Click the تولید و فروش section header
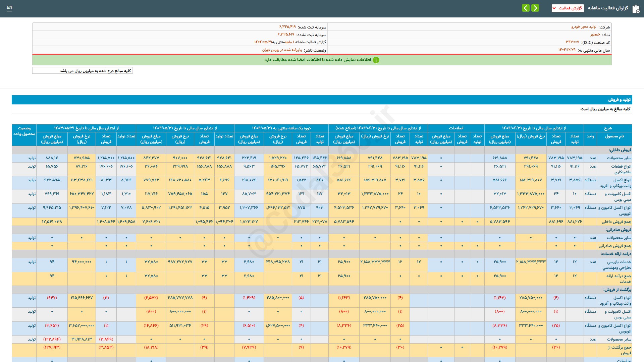This screenshot has height=362, width=644. 619,100
